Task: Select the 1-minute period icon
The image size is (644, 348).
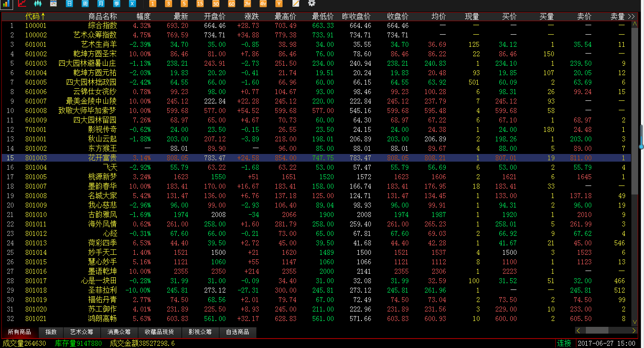Action: coord(153,4)
